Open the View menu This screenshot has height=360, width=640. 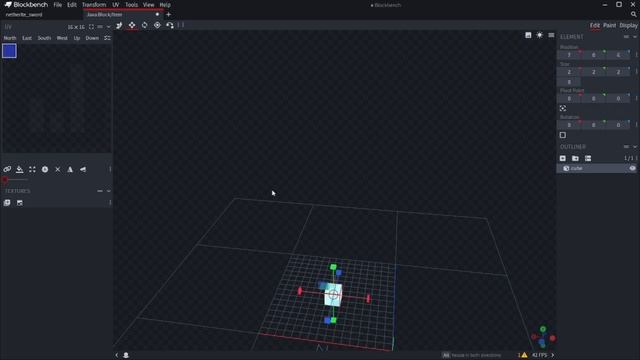click(149, 5)
